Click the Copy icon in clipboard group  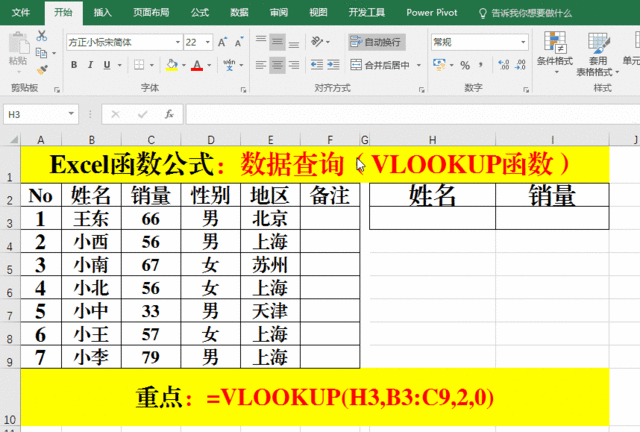pyautogui.click(x=41, y=53)
